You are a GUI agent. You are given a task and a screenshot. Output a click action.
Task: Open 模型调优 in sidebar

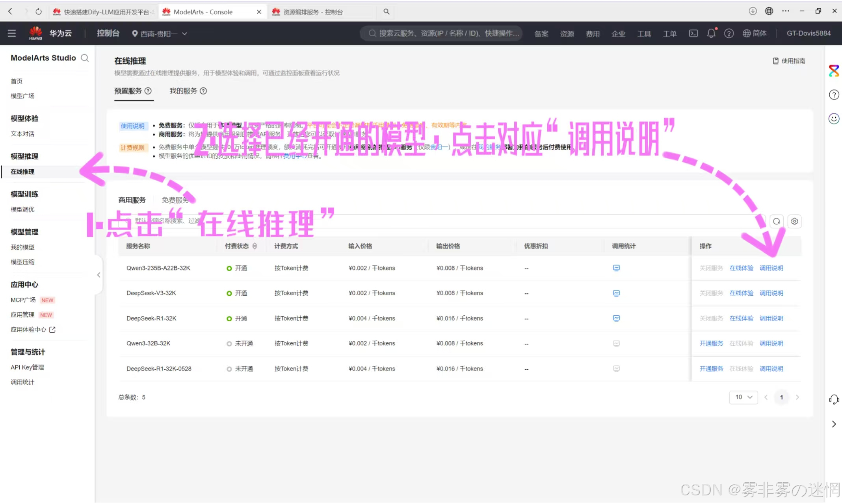click(x=22, y=209)
